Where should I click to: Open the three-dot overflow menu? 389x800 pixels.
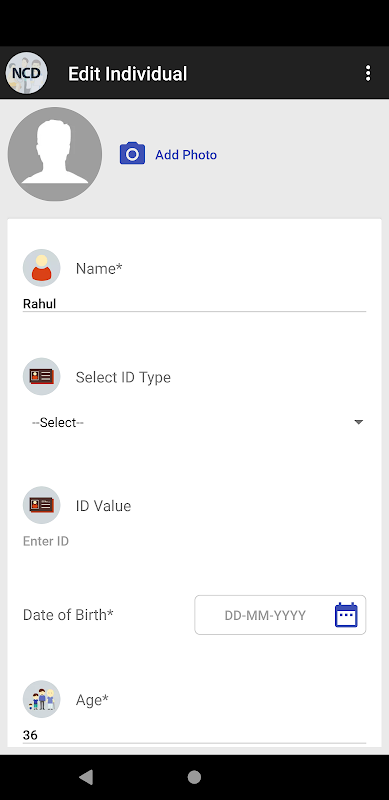pyautogui.click(x=368, y=73)
